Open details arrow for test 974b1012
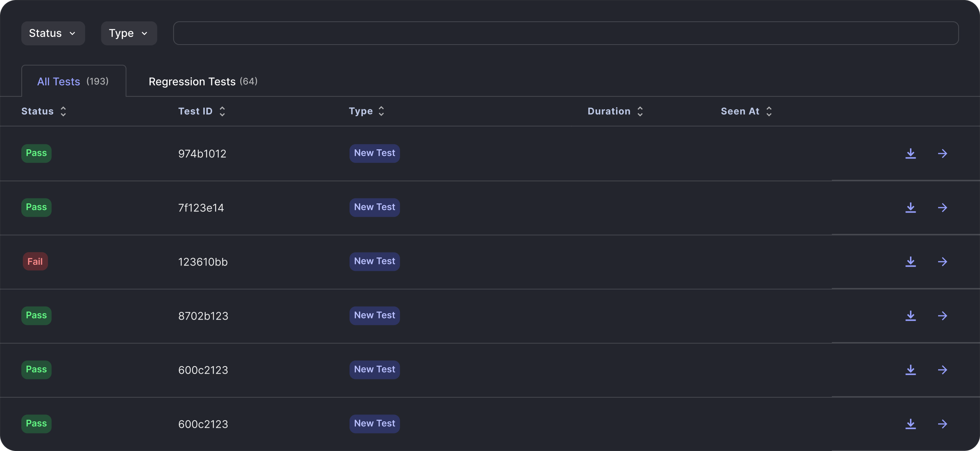Image resolution: width=980 pixels, height=451 pixels. pos(942,154)
